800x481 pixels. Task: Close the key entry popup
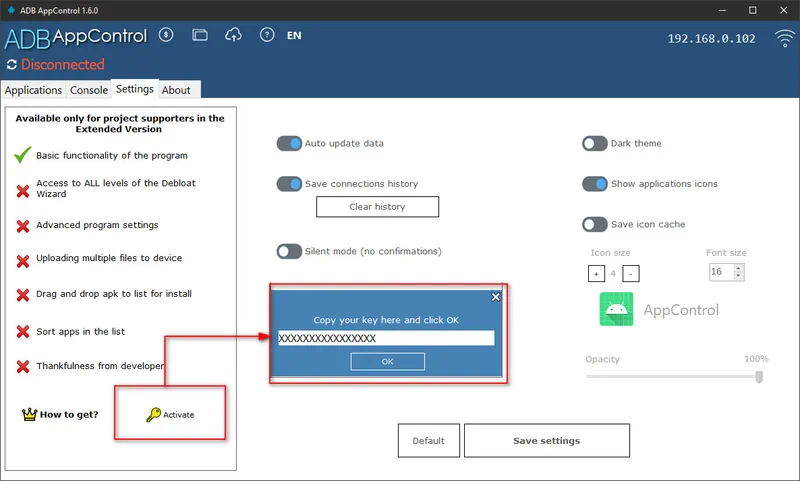pos(495,297)
